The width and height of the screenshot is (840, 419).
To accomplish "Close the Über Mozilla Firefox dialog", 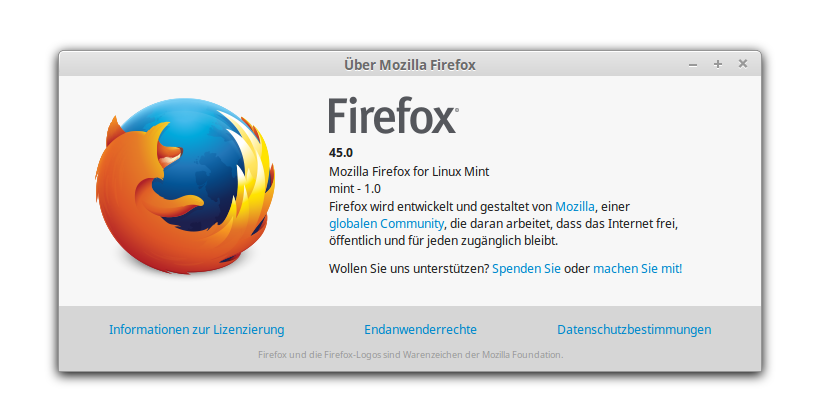I will point(742,64).
